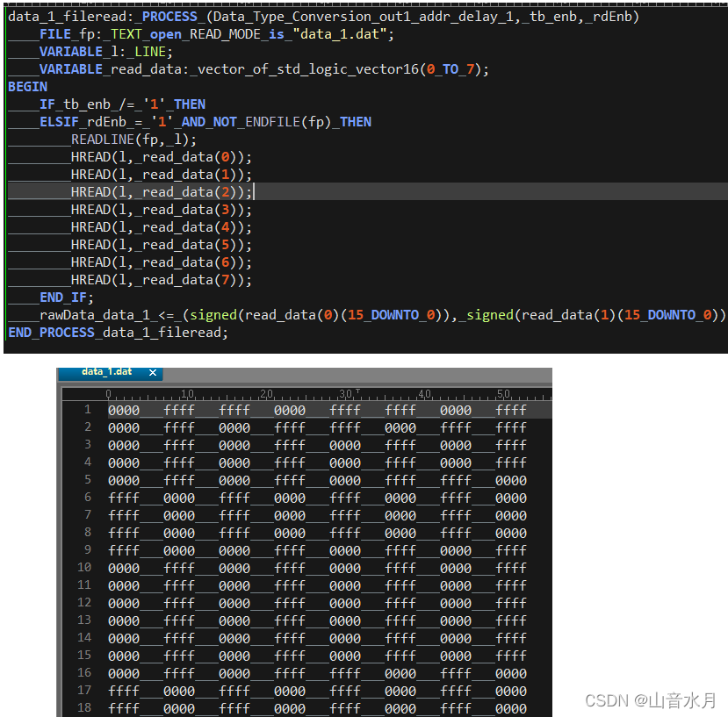Click line number 12 in data_1.dat

pyautogui.click(x=84, y=603)
